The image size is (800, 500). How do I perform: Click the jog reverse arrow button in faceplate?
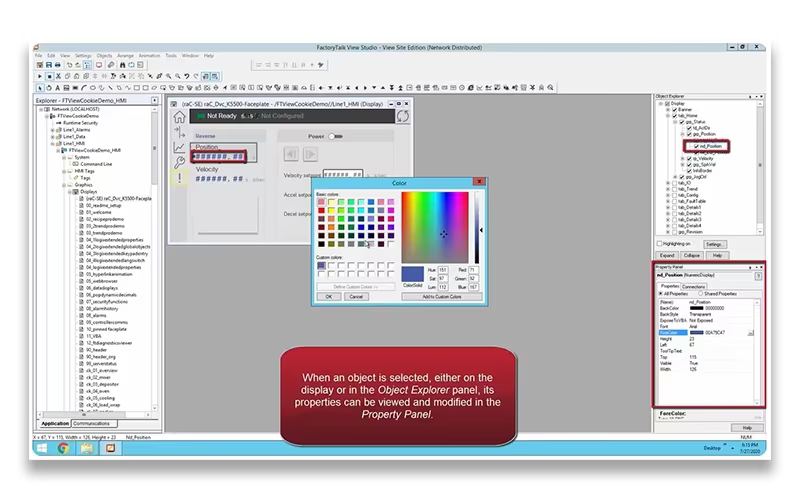[291, 154]
